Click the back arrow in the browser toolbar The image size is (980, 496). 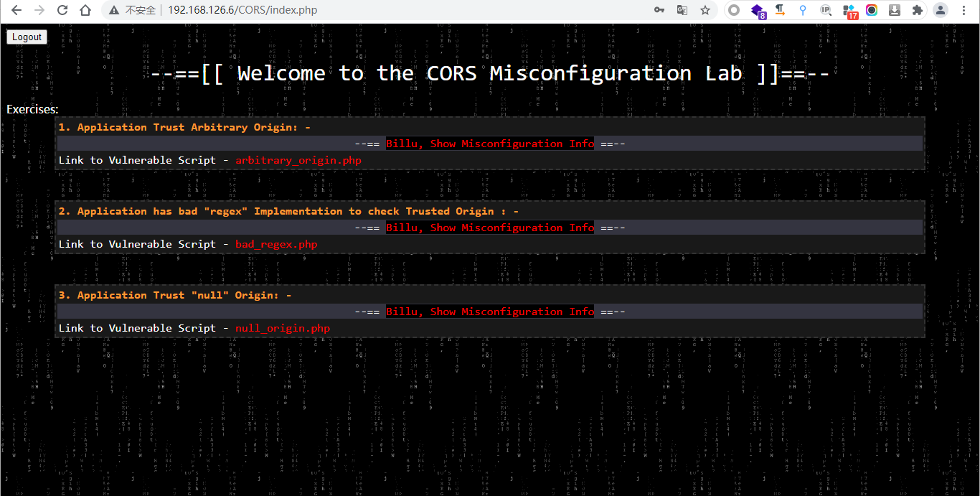(16, 10)
